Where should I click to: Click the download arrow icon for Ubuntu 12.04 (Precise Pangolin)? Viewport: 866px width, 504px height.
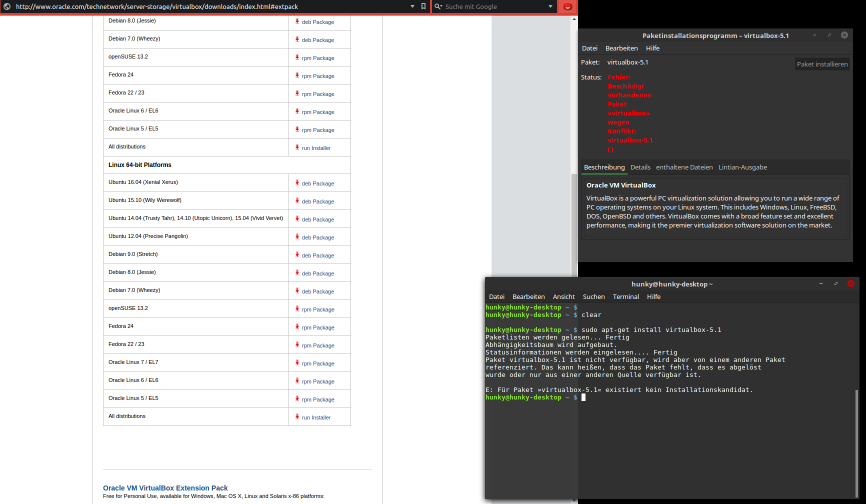click(297, 236)
